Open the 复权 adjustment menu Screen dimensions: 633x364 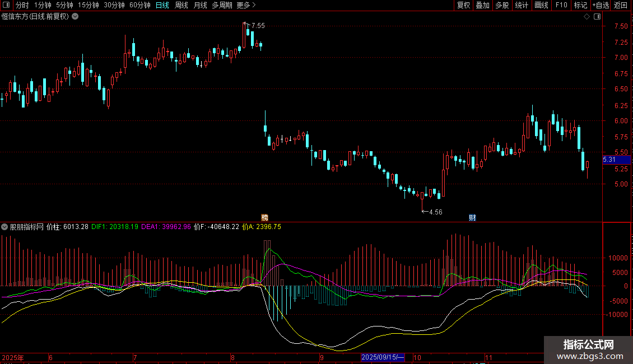click(x=464, y=5)
